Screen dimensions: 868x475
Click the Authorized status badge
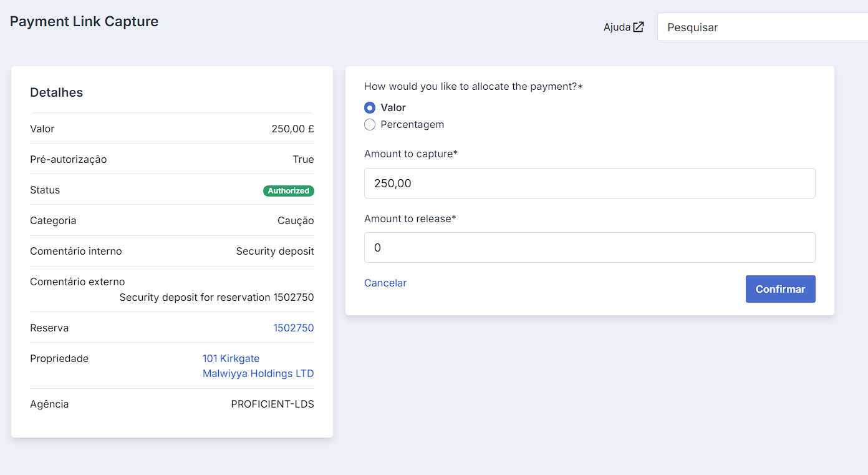(289, 191)
